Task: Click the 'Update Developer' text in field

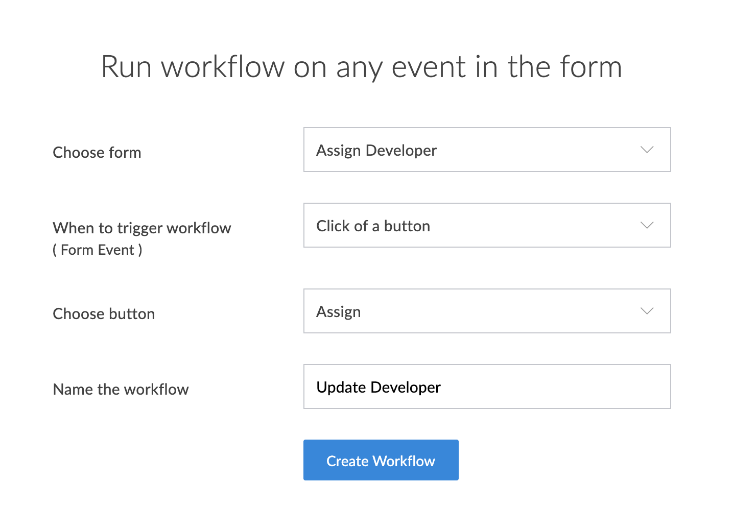Action: tap(378, 388)
